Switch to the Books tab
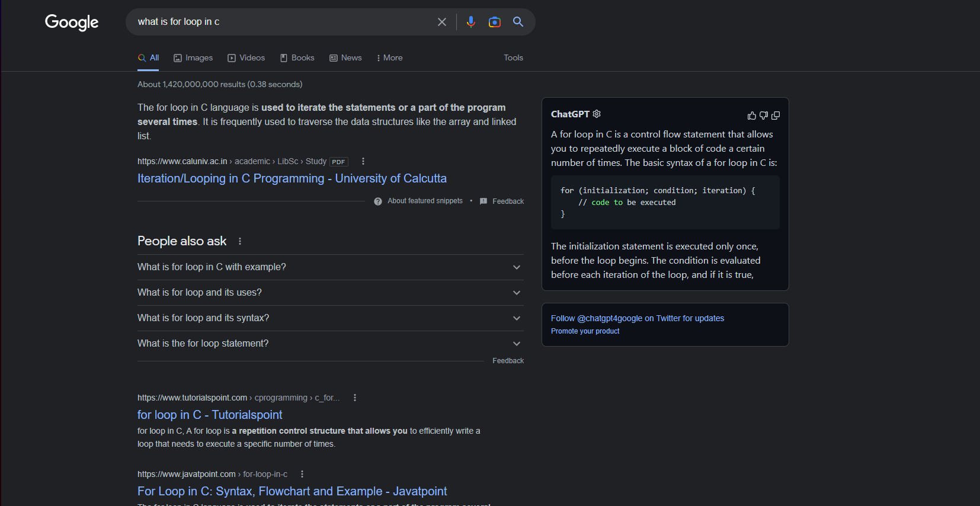 (x=297, y=57)
